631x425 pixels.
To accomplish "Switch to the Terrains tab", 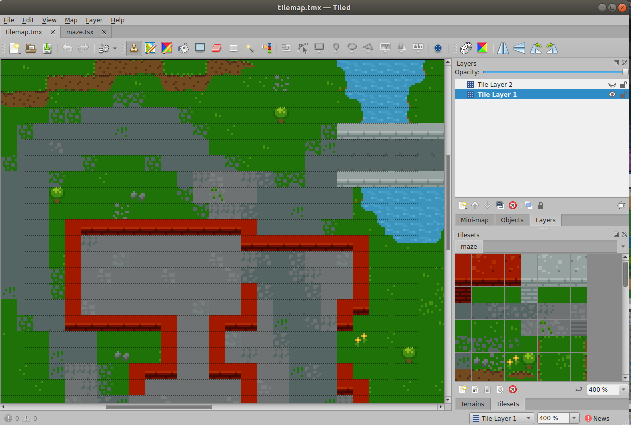I will pos(472,404).
